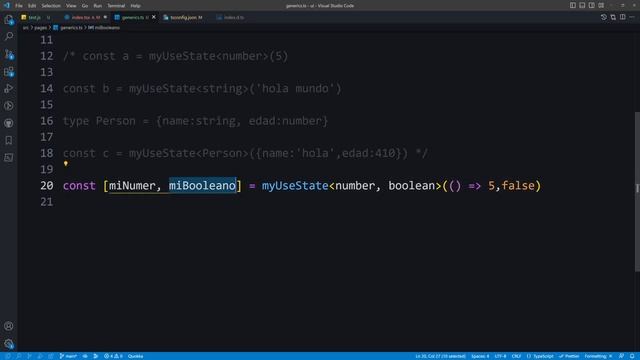This screenshot has height=360, width=640.
Task: Open the Run menu
Action: (x=98, y=6)
